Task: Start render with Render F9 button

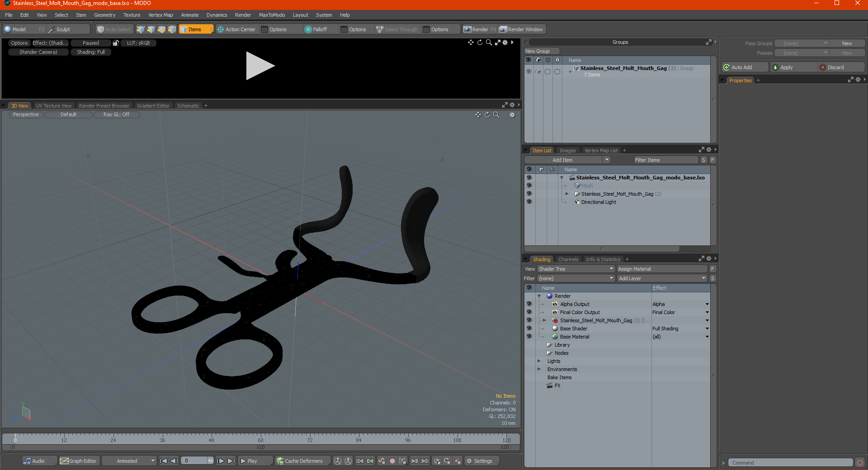Action: [480, 29]
